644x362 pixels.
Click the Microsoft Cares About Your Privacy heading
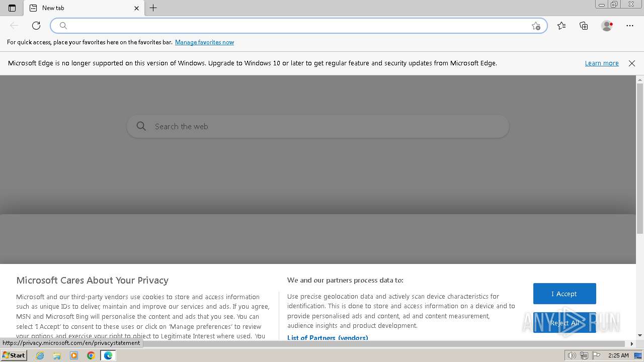[x=93, y=281]
